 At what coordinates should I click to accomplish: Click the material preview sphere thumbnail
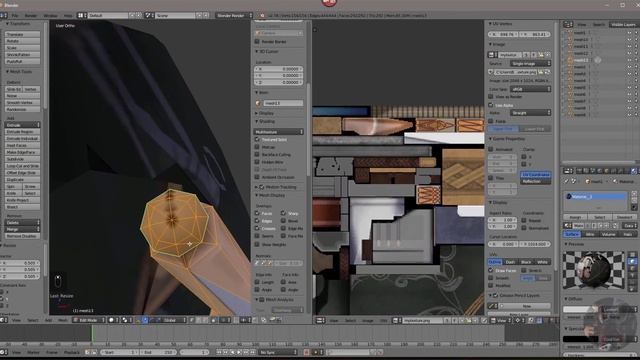pyautogui.click(x=593, y=270)
